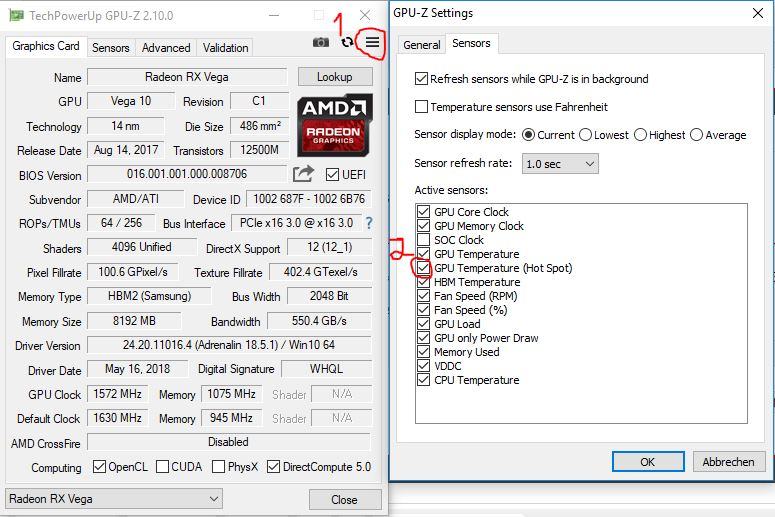Uncheck CPU Temperature sensor
Viewport: 775px width, 517px height.
[x=424, y=380]
